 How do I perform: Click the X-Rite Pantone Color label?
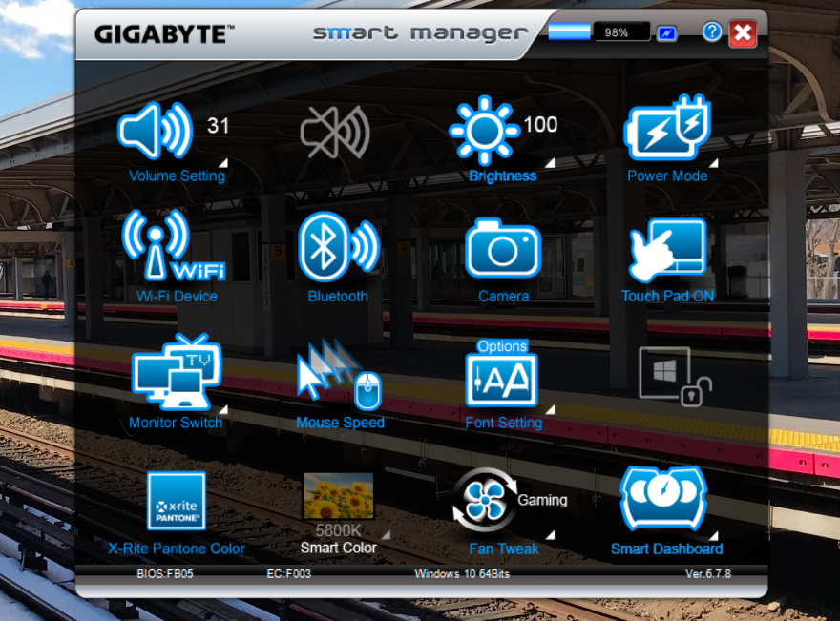(x=177, y=549)
